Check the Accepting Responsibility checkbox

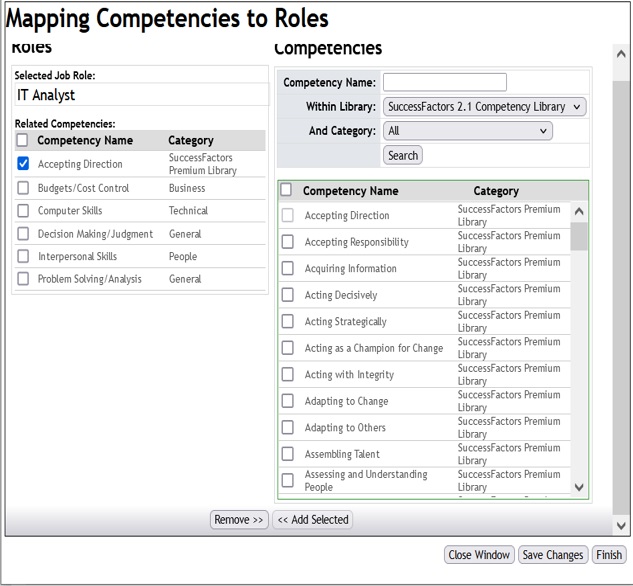(287, 242)
